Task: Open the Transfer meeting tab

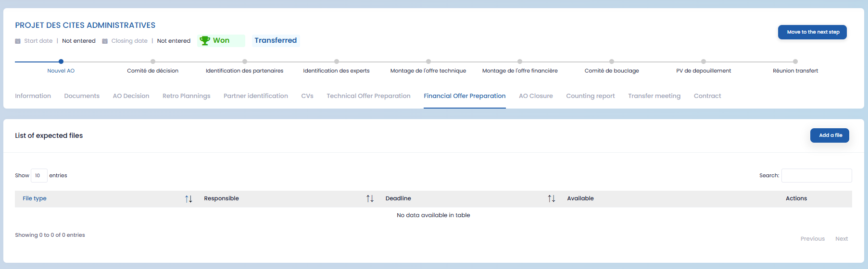Action: (x=654, y=96)
